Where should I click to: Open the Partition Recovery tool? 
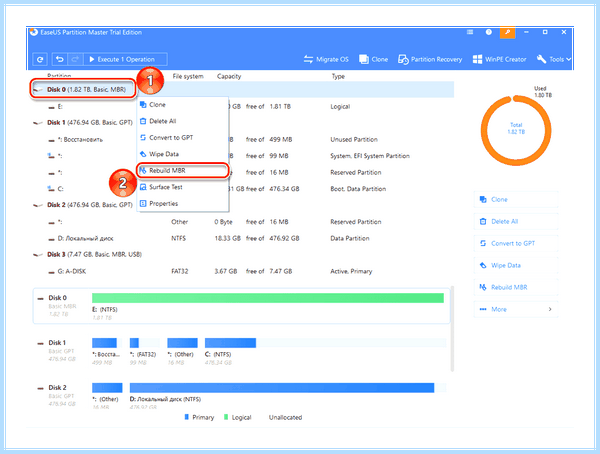(430, 59)
